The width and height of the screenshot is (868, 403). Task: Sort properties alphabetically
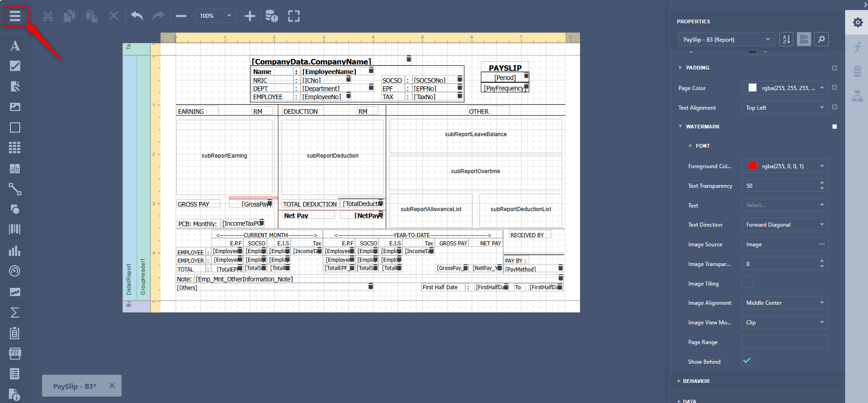click(786, 39)
